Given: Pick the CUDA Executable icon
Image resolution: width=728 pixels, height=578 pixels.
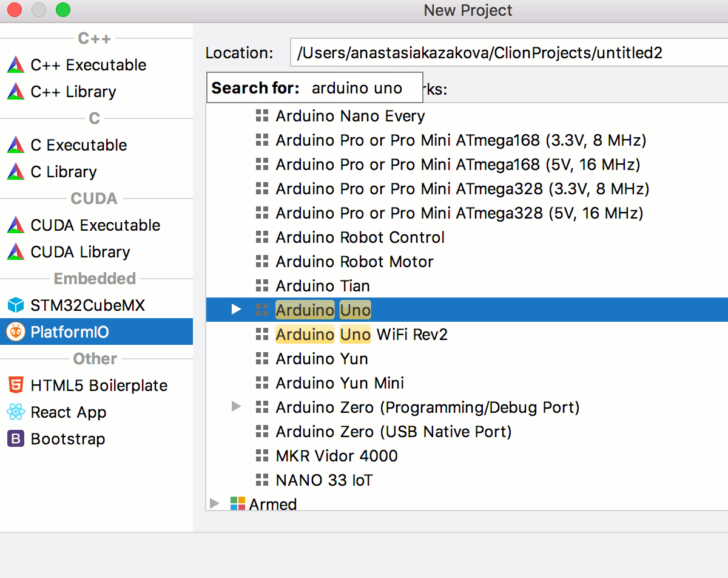Looking at the screenshot, I should click(16, 225).
